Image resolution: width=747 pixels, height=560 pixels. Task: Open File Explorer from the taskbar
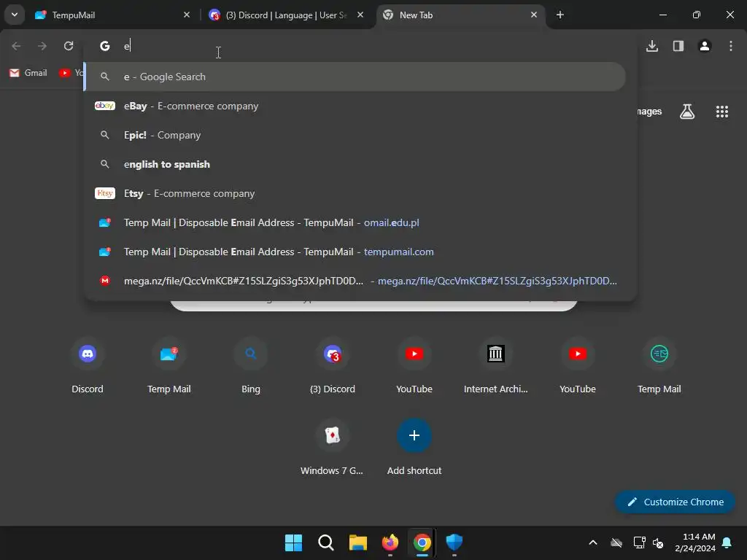pyautogui.click(x=357, y=542)
